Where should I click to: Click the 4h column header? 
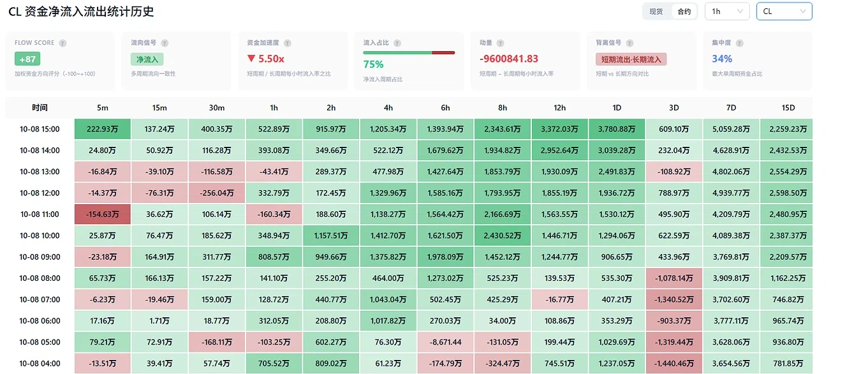388,108
